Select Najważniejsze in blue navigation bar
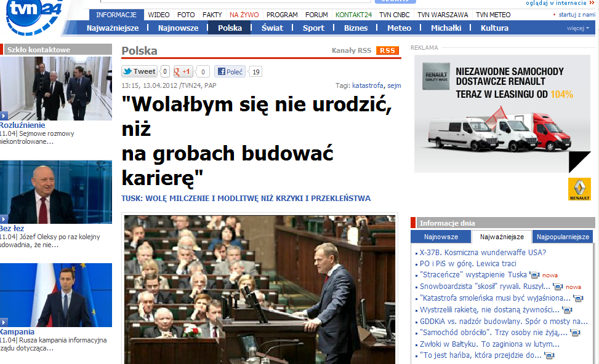The width and height of the screenshot is (599, 364). (113, 28)
